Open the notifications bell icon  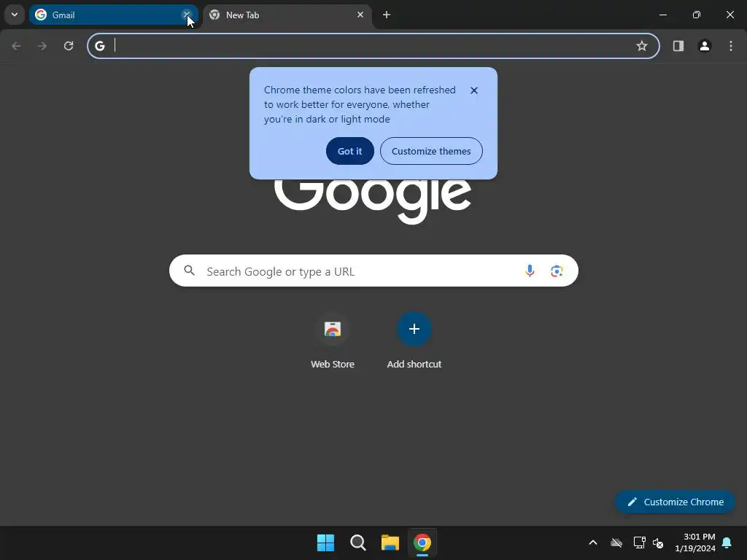tap(727, 542)
